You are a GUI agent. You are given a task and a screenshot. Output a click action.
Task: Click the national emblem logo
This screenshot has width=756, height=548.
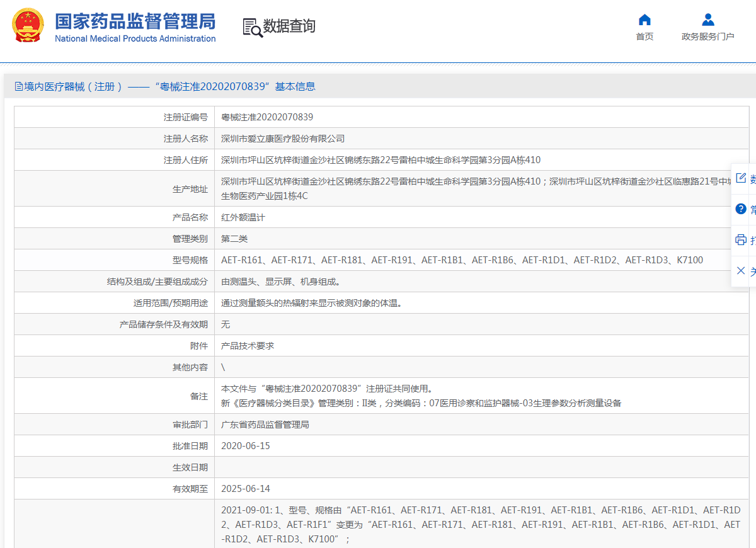(x=28, y=26)
